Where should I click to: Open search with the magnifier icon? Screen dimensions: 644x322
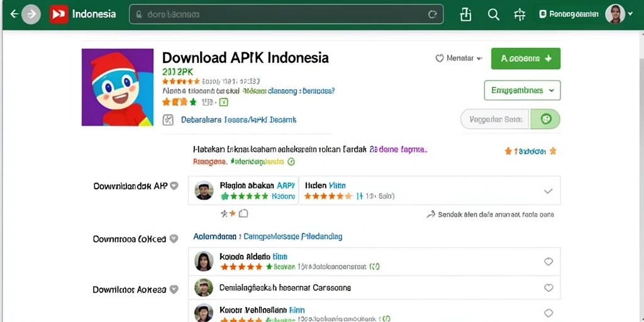(x=493, y=14)
